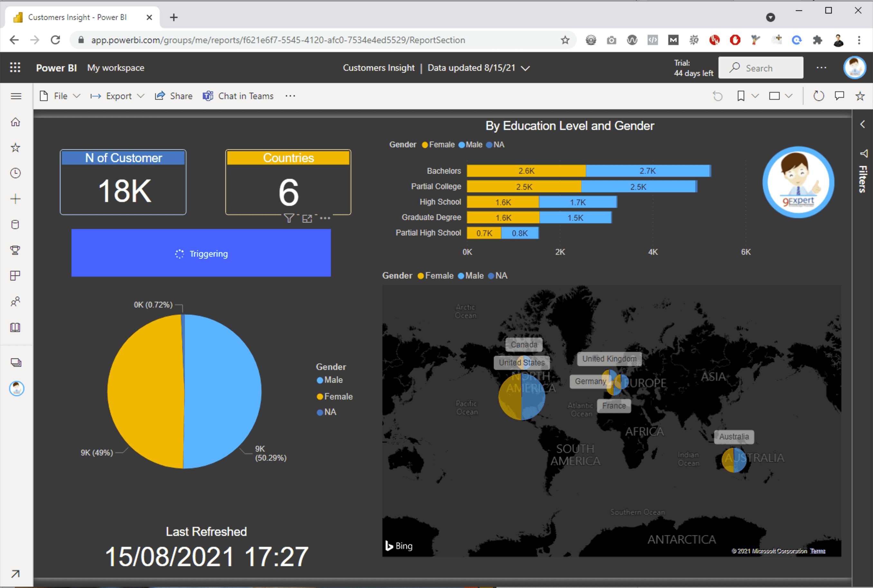Screen dimensions: 873x588
Task: Open the Power BI app launcher grid
Action: [x=15, y=68]
